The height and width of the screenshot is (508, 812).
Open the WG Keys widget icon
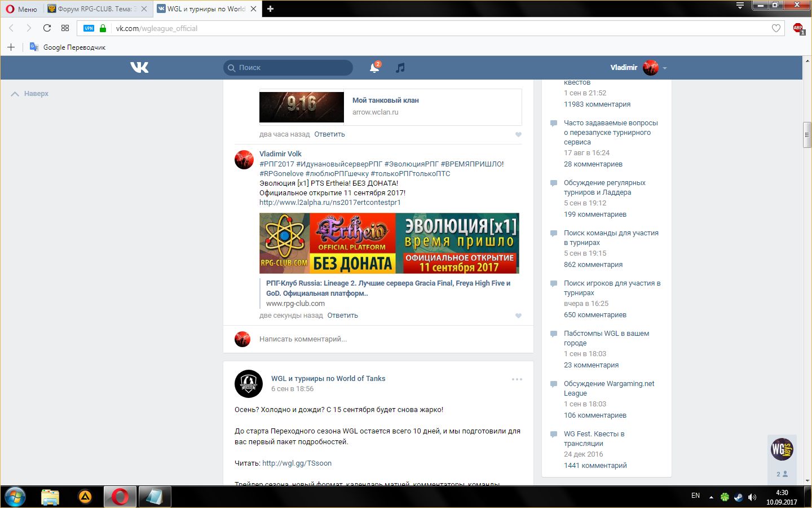782,449
